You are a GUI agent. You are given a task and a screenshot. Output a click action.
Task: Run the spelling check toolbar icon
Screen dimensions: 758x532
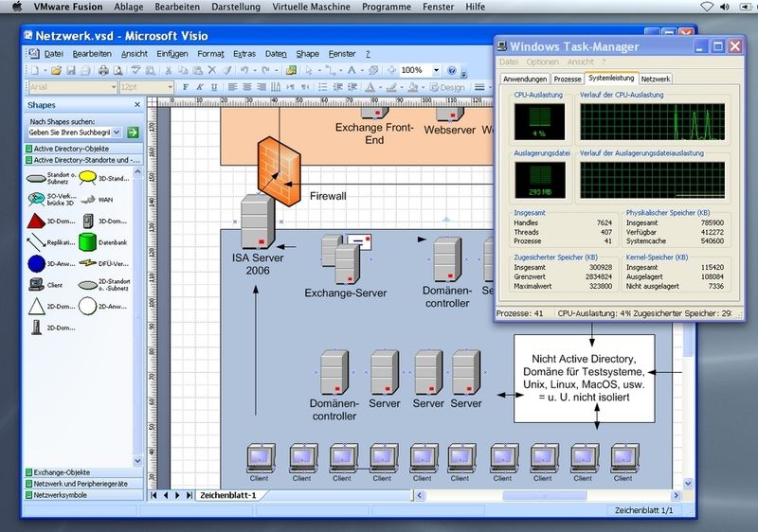point(135,70)
